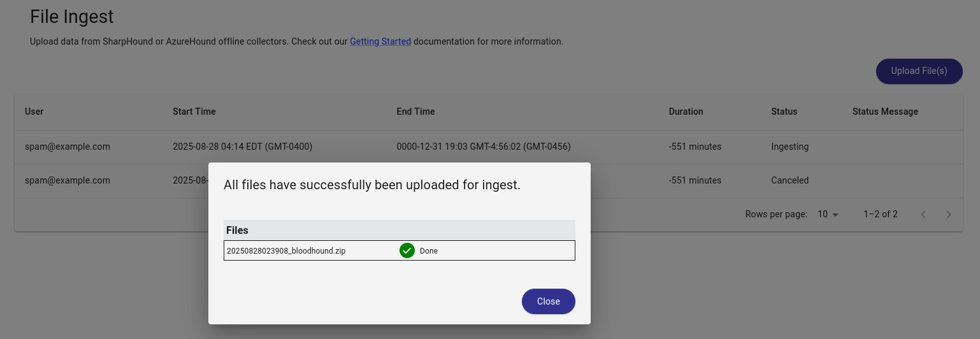The width and height of the screenshot is (980, 339).
Task: Click the Status Message column header
Action: click(885, 112)
